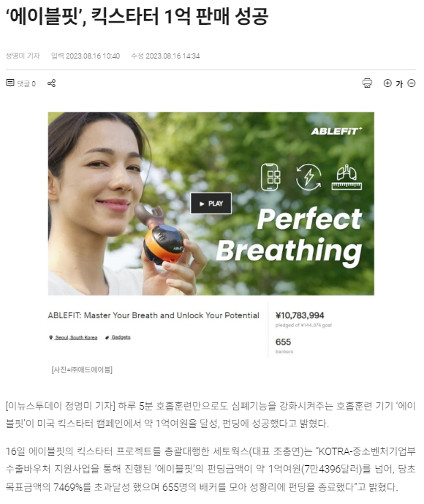The height and width of the screenshot is (504, 424).
Task: Click the comment speech bubble icon
Action: 10,83
